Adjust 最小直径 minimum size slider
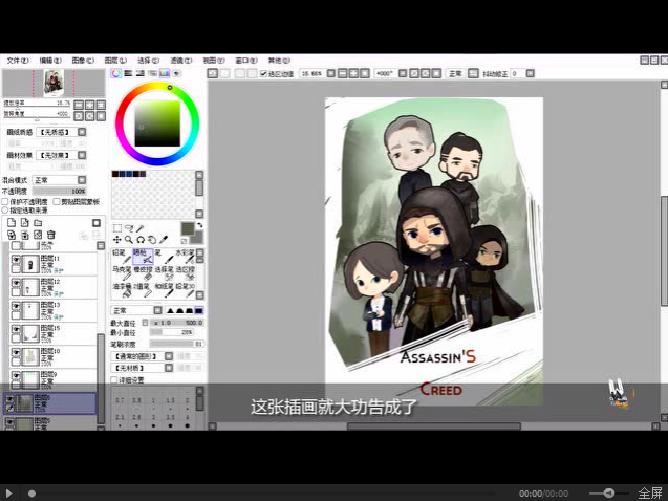The height and width of the screenshot is (501, 668). pyautogui.click(x=172, y=332)
